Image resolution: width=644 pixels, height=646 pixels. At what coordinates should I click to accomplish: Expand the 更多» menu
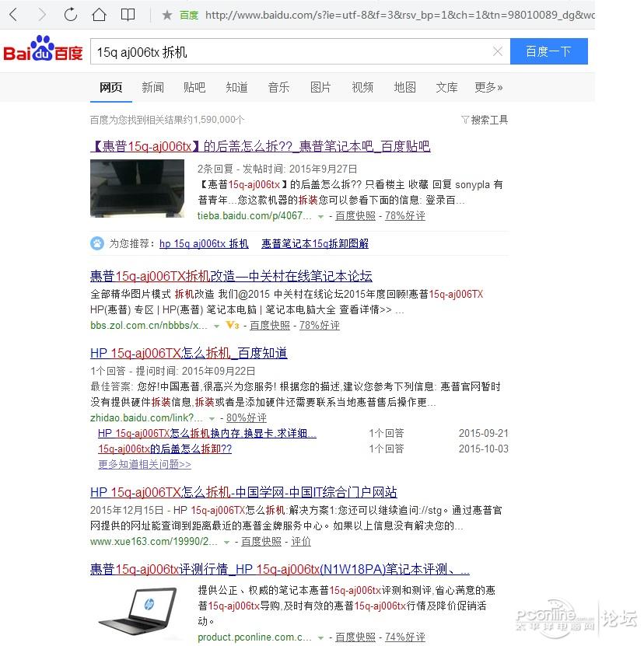(x=488, y=87)
